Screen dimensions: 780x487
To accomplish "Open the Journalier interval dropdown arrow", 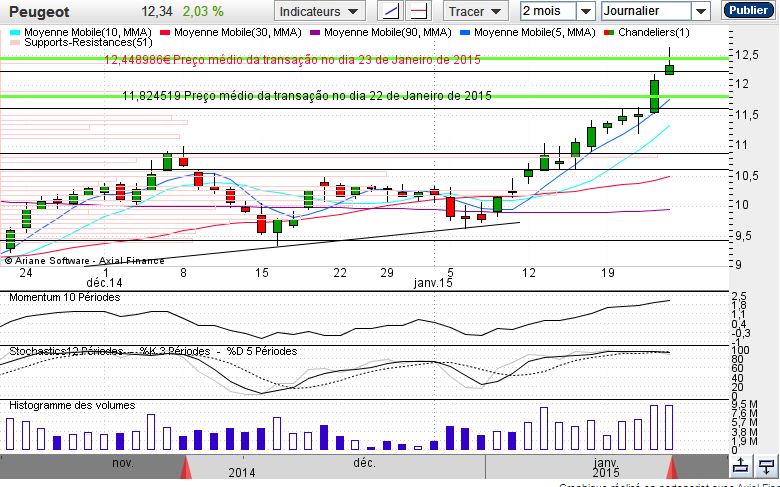I will [700, 11].
